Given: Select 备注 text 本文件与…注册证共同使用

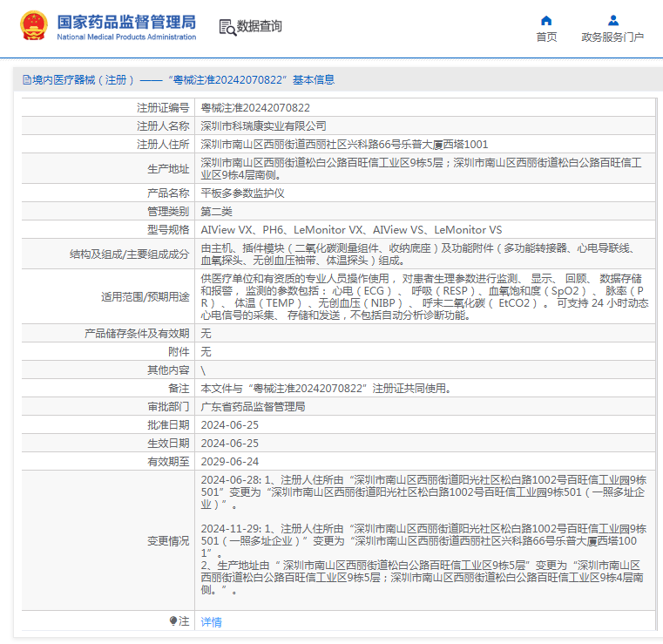Looking at the screenshot, I should click(326, 388).
